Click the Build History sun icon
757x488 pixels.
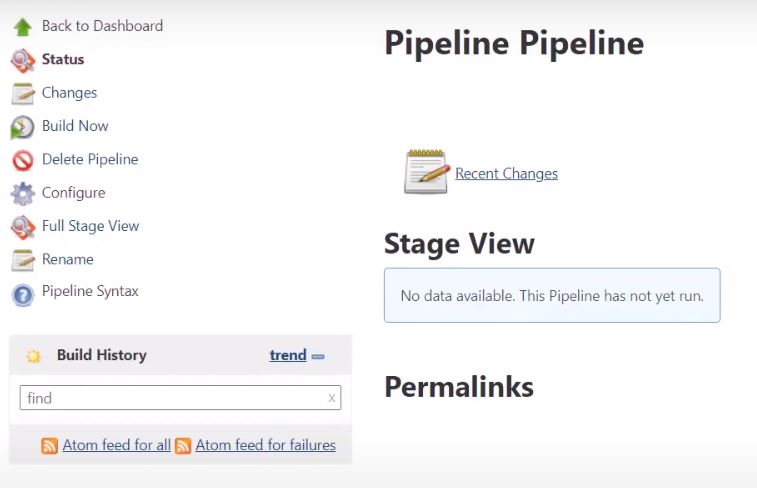point(34,356)
